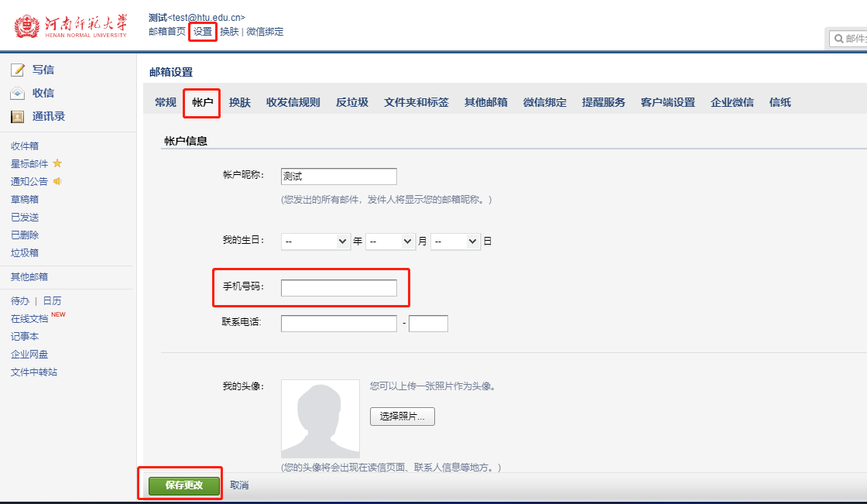
Task: Click the 选择照片 button
Action: (402, 417)
